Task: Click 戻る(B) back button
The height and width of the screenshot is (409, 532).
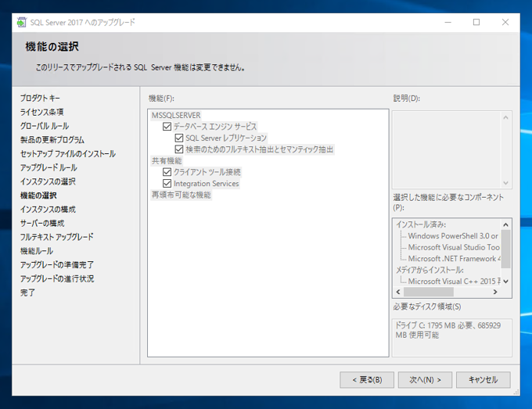Action: [367, 380]
